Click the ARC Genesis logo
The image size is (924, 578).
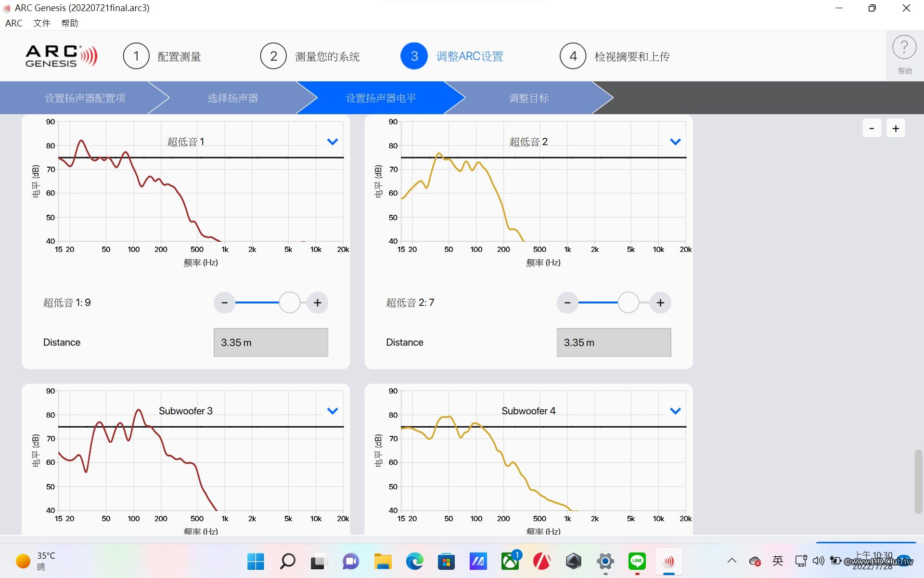(x=61, y=56)
